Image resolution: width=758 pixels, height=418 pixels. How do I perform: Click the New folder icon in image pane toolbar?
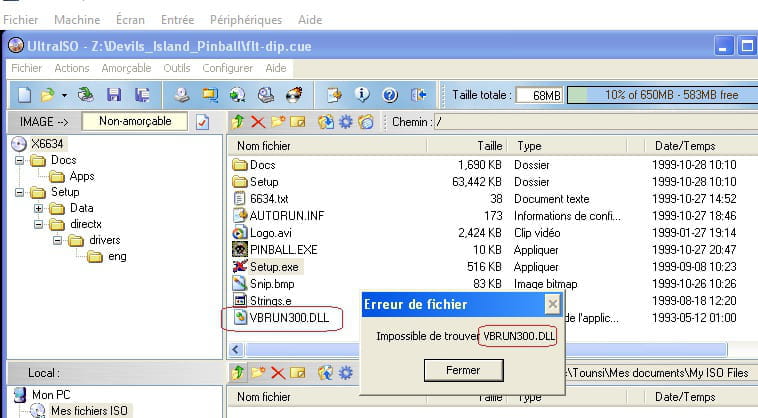(x=278, y=122)
